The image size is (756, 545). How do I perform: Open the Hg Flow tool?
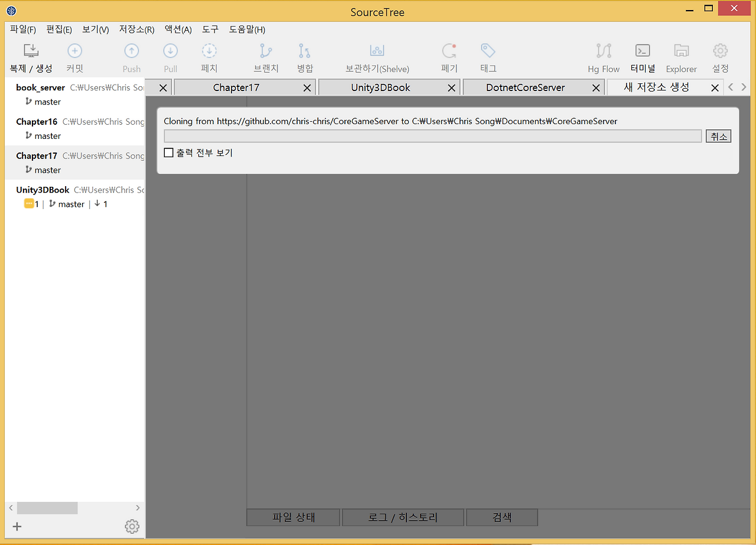[x=604, y=59]
